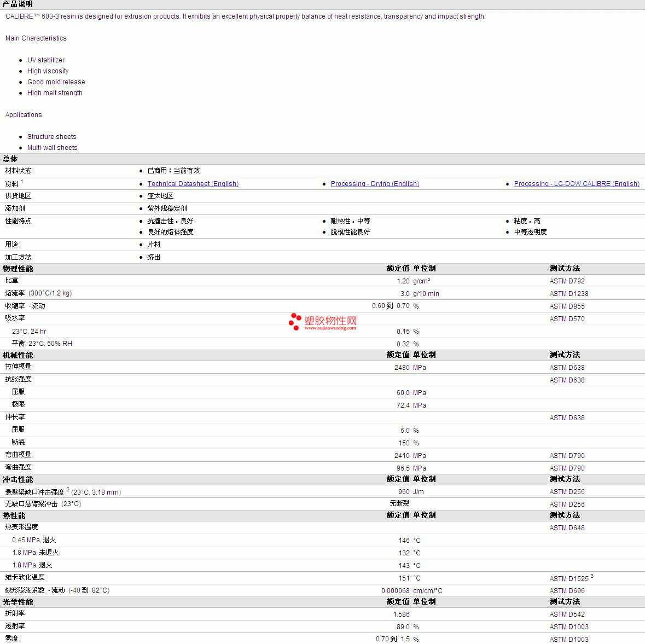Click 'Good mold release' bullet
645x644 pixels.
(x=56, y=82)
